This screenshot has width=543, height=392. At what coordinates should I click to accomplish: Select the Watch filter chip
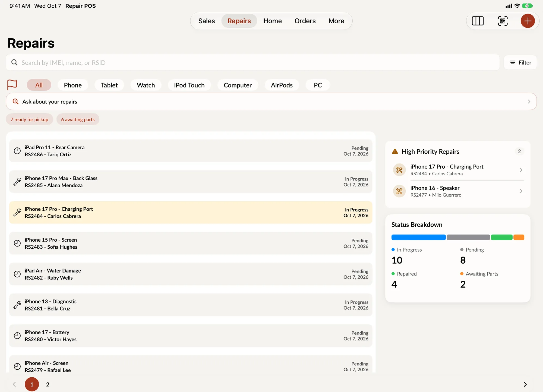click(x=146, y=85)
